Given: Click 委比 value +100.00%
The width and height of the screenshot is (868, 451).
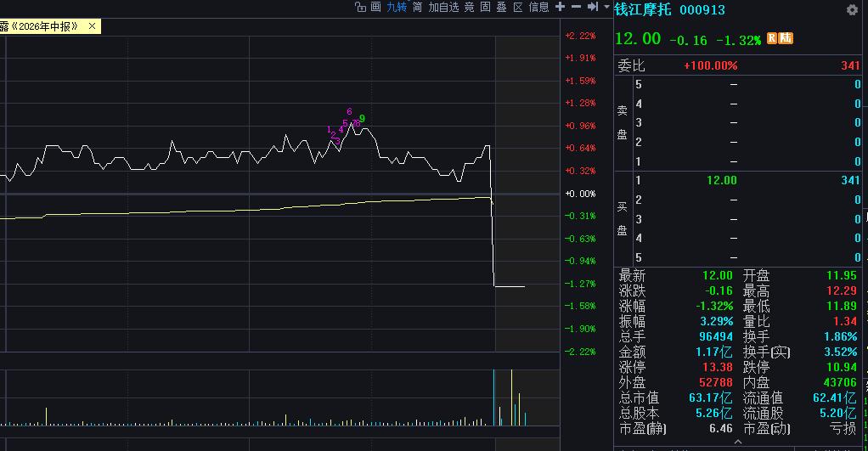Looking at the screenshot, I should (x=711, y=66).
